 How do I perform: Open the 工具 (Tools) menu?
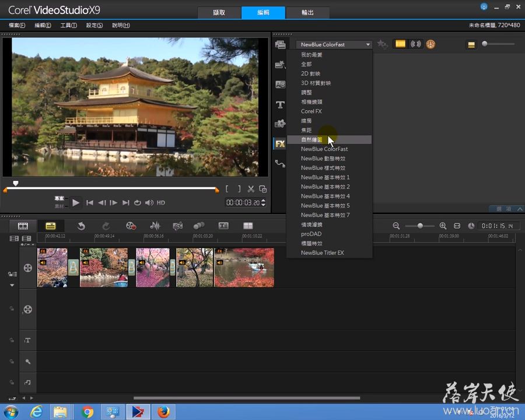pos(68,25)
